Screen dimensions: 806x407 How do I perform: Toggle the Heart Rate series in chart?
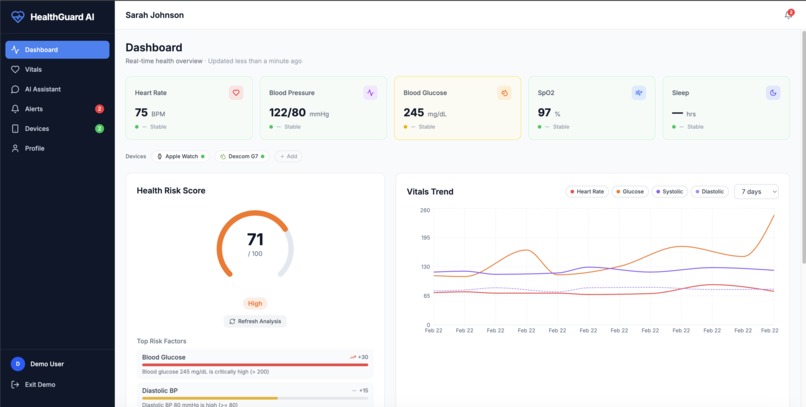tap(587, 192)
